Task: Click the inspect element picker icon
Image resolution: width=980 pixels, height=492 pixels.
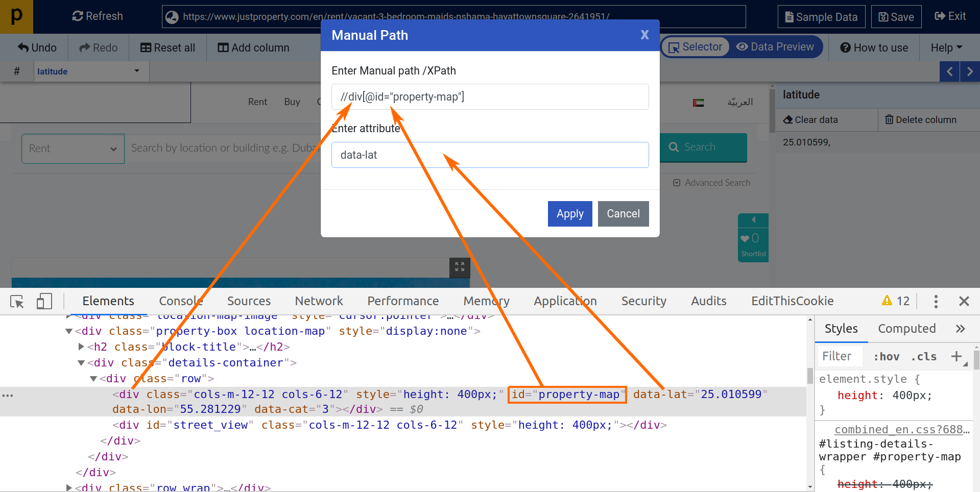Action: click(x=17, y=302)
